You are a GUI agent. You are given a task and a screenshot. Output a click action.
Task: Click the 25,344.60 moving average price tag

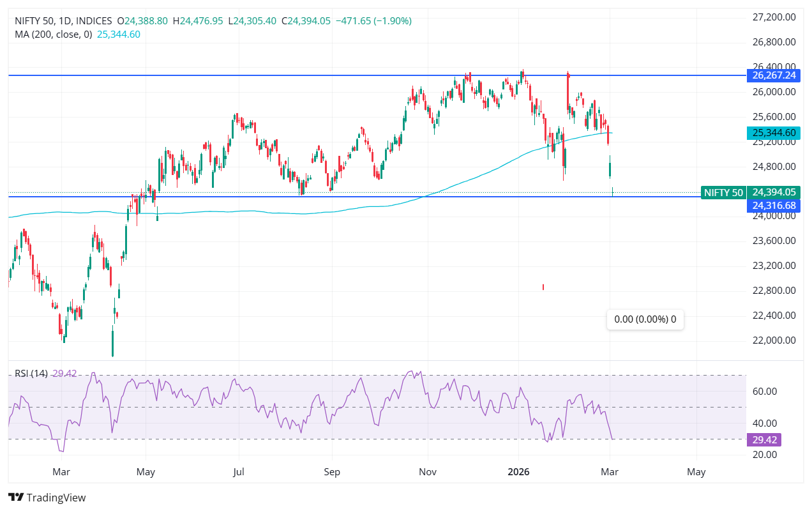[x=773, y=133]
